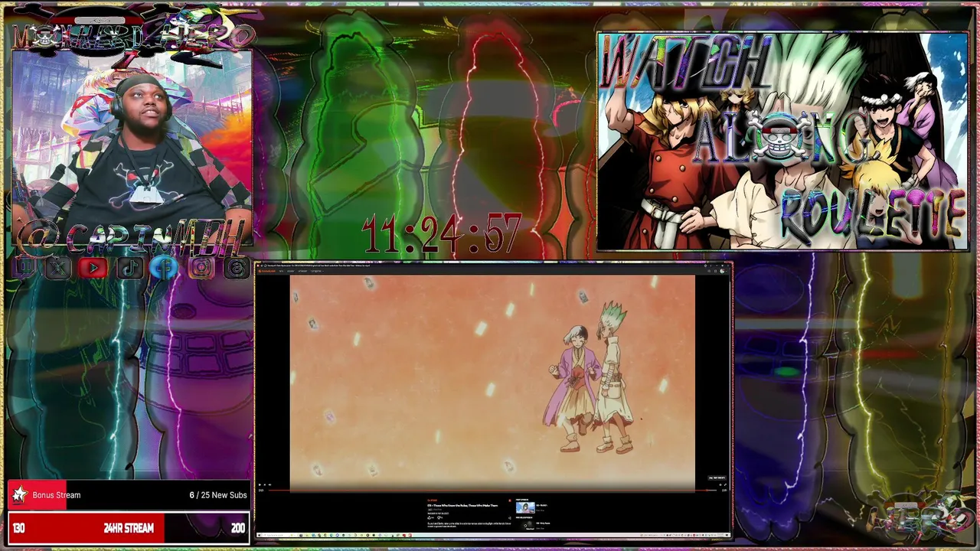This screenshot has width=980, height=551.
Task: Dislike the episode with thumbs down
Action: [x=439, y=517]
